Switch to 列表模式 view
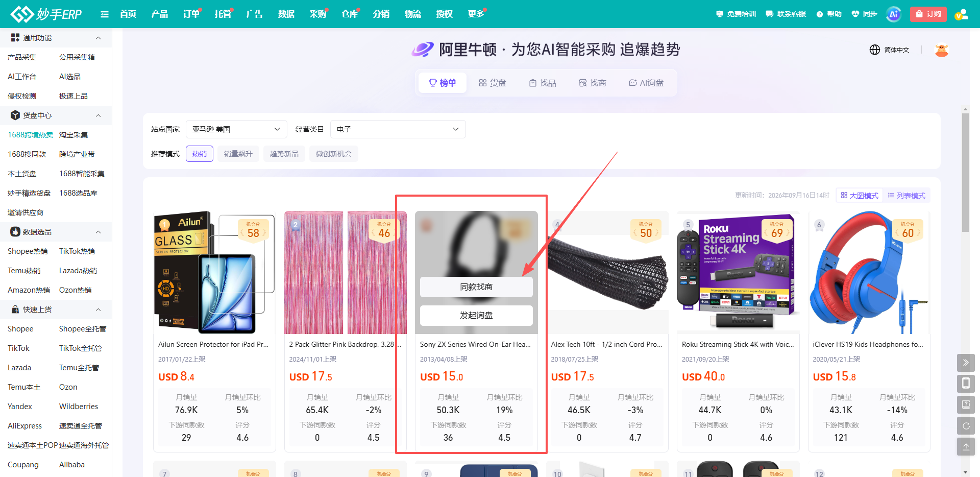The width and height of the screenshot is (980, 477). point(906,196)
